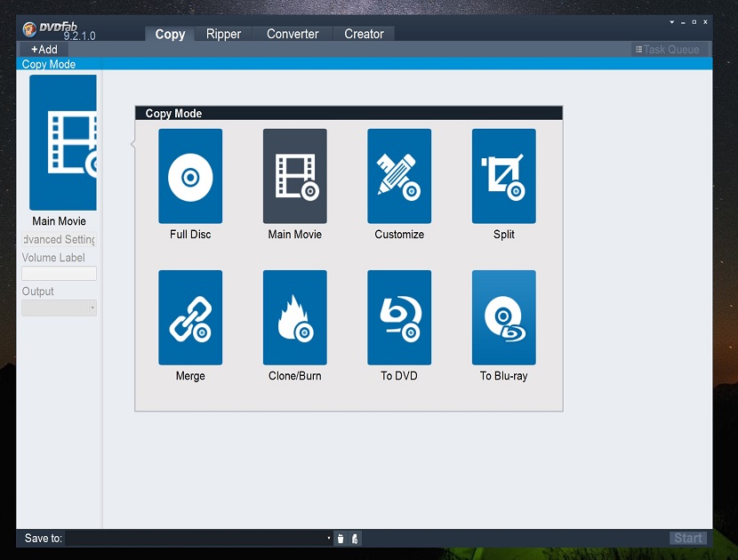The image size is (738, 560).
Task: Click the +Add button
Action: coord(44,50)
